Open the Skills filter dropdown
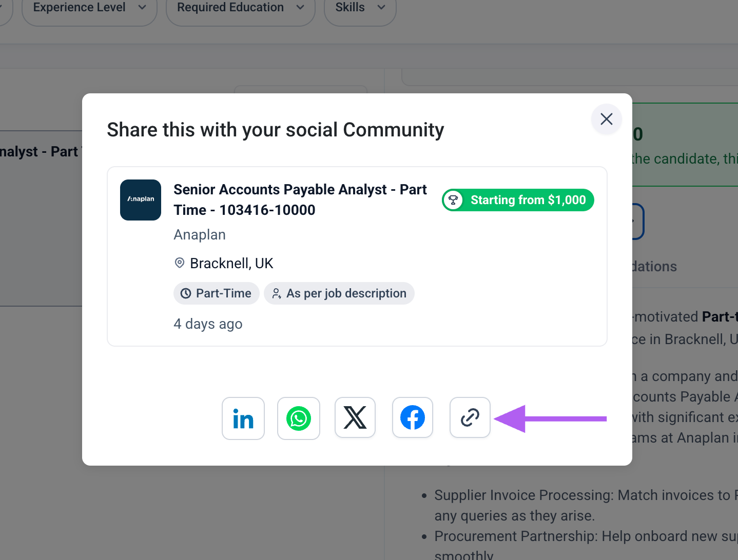738x560 pixels. [x=360, y=8]
